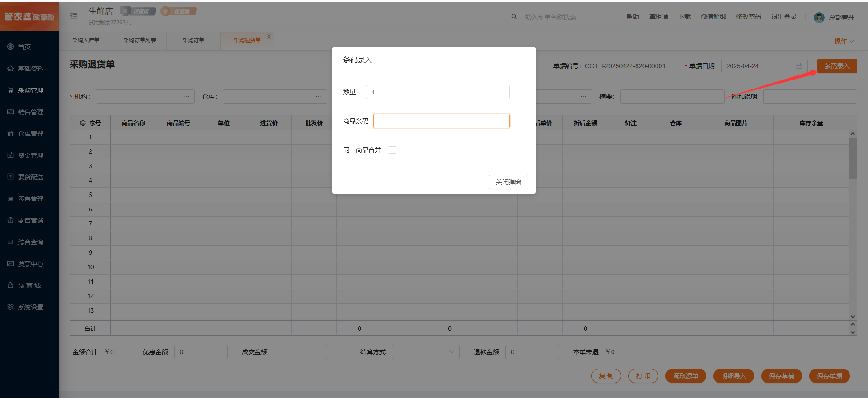
Task: Focus the 优惠金额 input field
Action: pos(201,352)
